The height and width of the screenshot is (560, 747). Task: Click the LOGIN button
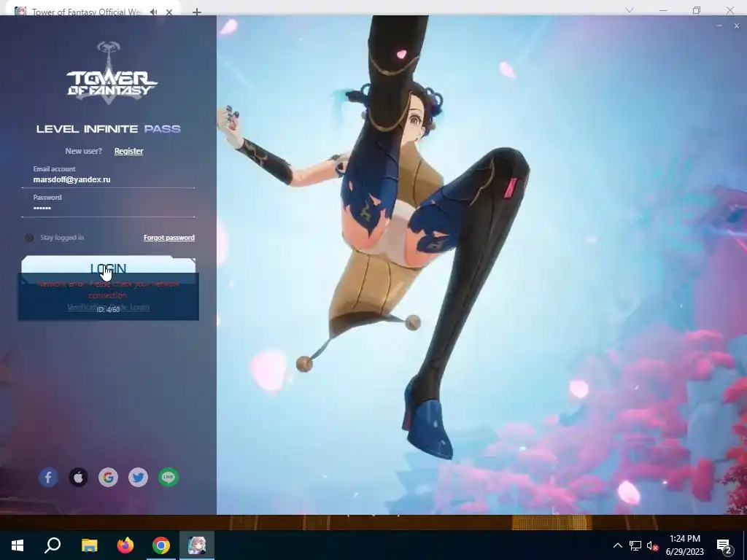coord(108,269)
